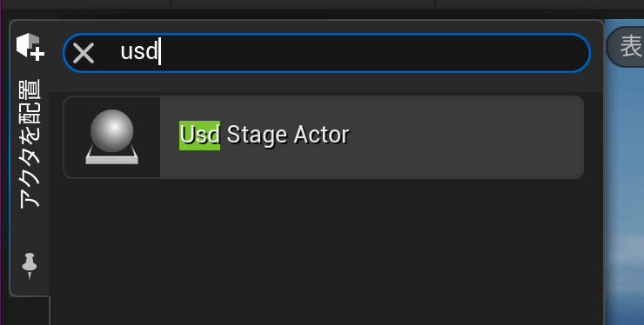The width and height of the screenshot is (644, 325).
Task: Click the pin icon to dock the panel
Action: click(x=30, y=266)
